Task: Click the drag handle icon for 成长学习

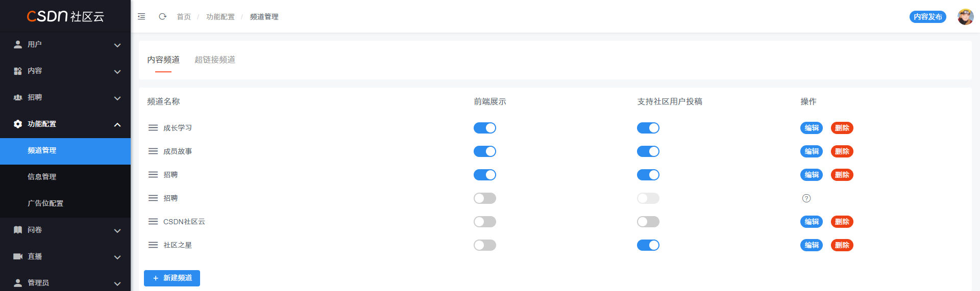Action: tap(153, 128)
